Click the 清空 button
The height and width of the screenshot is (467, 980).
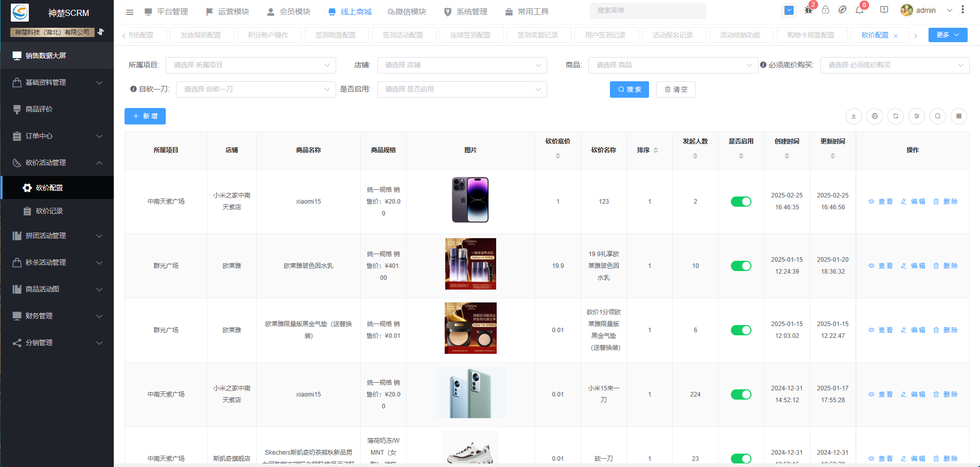pos(676,89)
